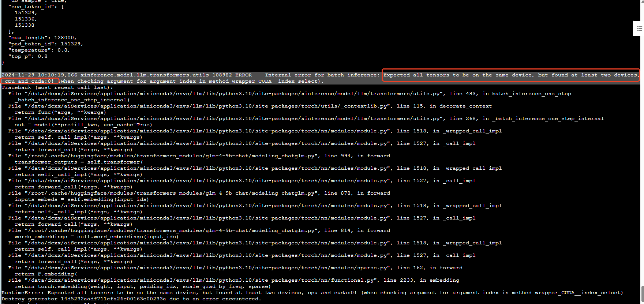Click the xinference.model.llm.transformers.utils logger name
The width and height of the screenshot is (644, 304).
pos(145,75)
